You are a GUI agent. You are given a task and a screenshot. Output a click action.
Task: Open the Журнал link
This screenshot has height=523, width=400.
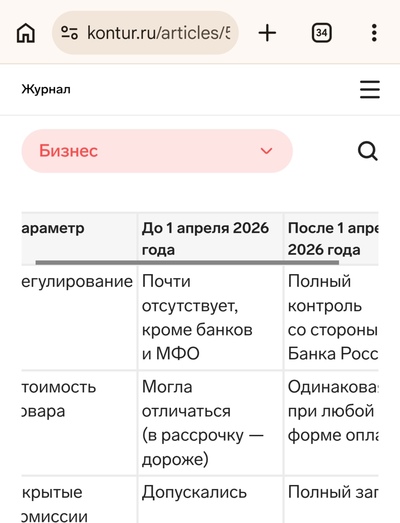point(46,89)
